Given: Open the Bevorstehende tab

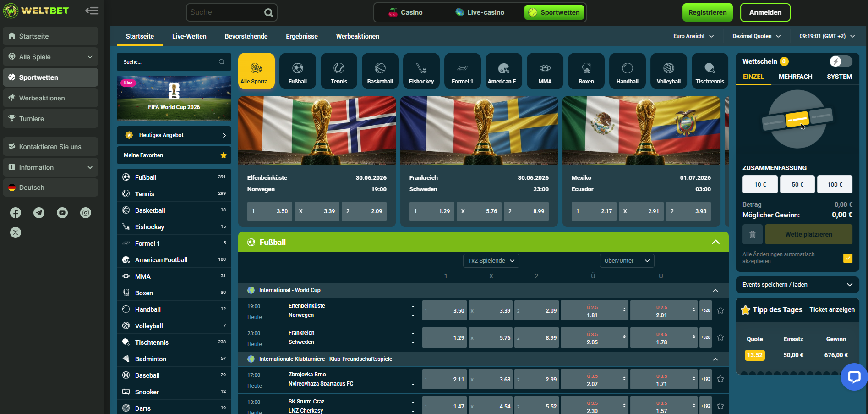Looking at the screenshot, I should pos(246,36).
